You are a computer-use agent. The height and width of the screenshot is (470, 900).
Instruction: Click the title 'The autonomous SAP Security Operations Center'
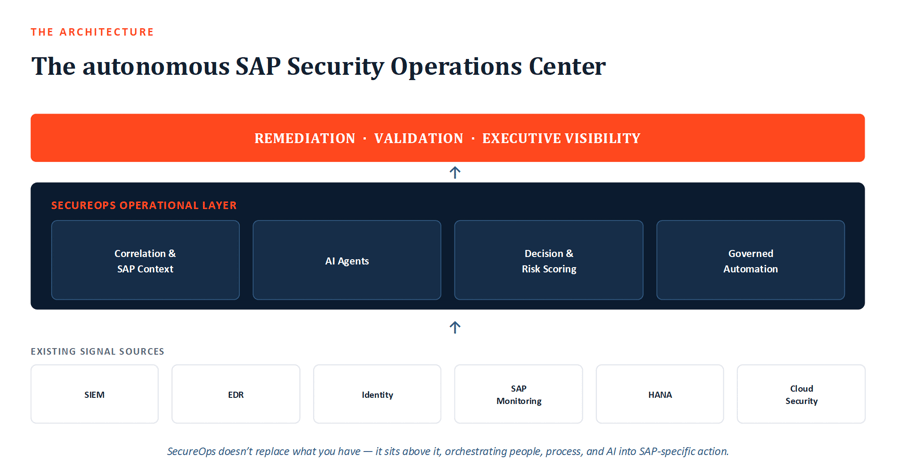coord(319,67)
